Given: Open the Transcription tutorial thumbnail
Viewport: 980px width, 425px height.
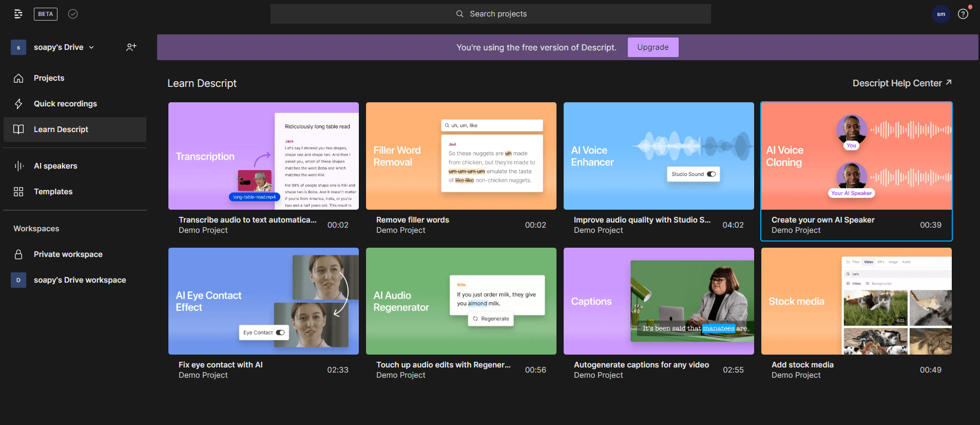Looking at the screenshot, I should [263, 156].
